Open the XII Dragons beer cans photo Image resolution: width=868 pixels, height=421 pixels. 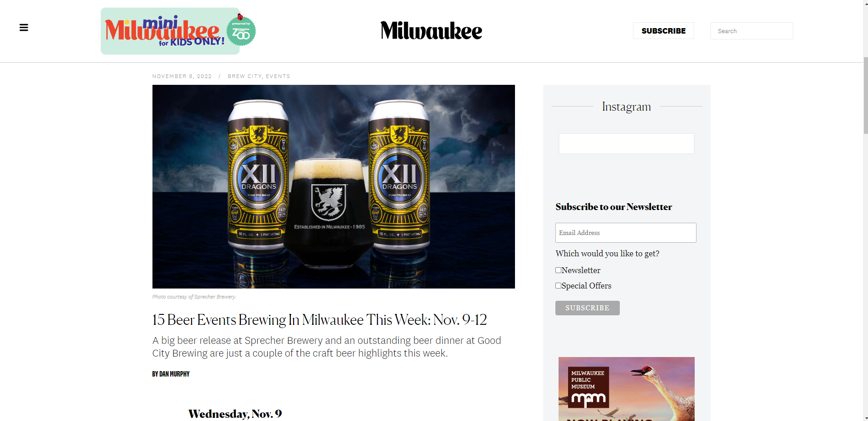click(333, 186)
